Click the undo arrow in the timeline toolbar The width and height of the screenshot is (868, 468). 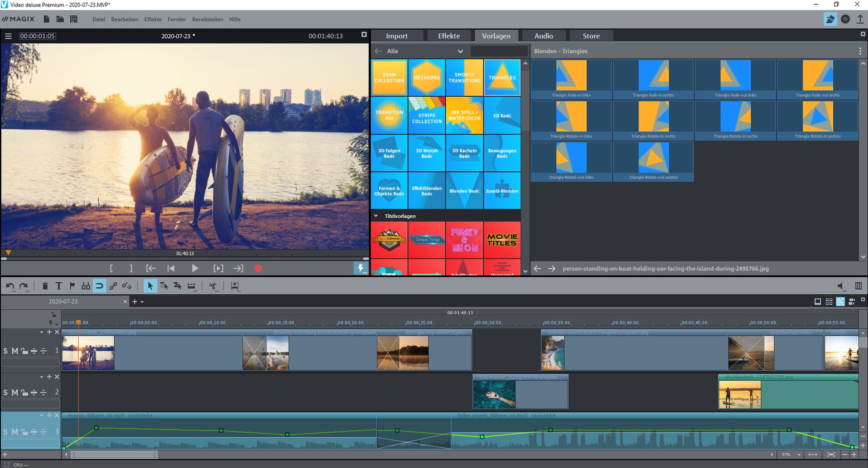pyautogui.click(x=10, y=286)
